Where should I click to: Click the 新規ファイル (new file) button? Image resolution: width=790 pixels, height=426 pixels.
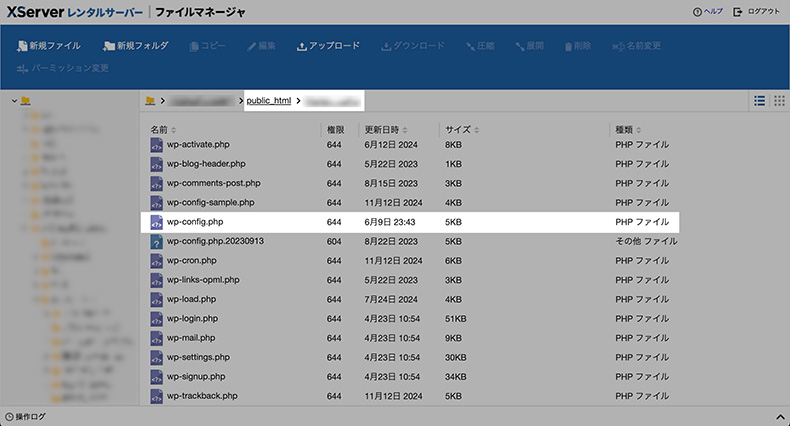(x=48, y=46)
